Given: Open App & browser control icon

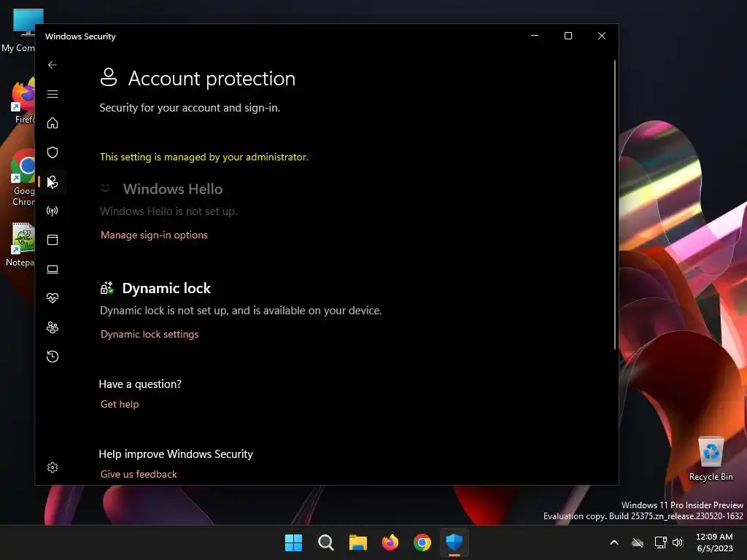Looking at the screenshot, I should coord(53,240).
